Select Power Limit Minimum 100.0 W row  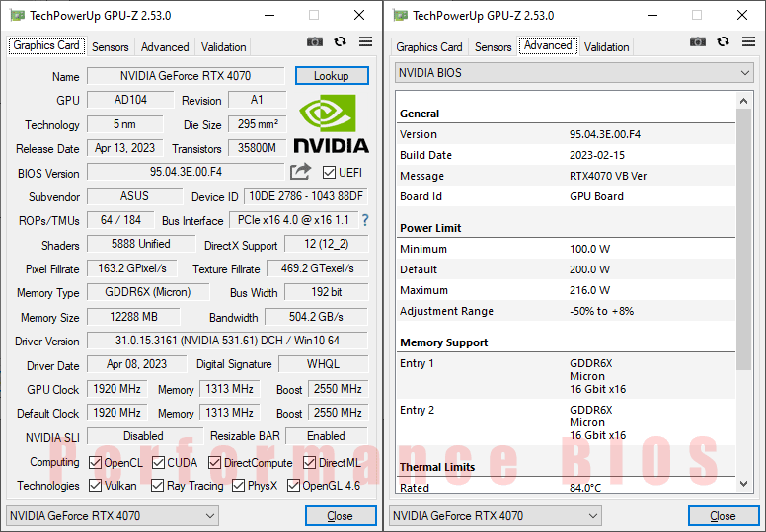[x=566, y=249]
